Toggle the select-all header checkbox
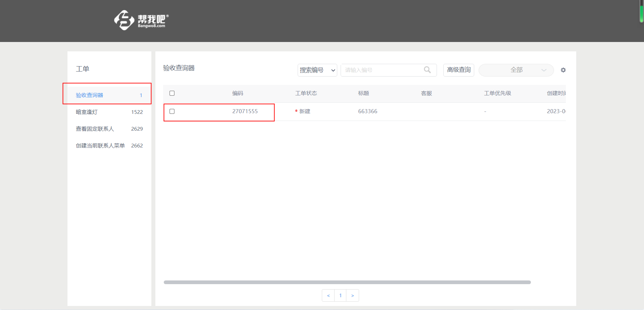This screenshot has height=310, width=644. click(172, 93)
